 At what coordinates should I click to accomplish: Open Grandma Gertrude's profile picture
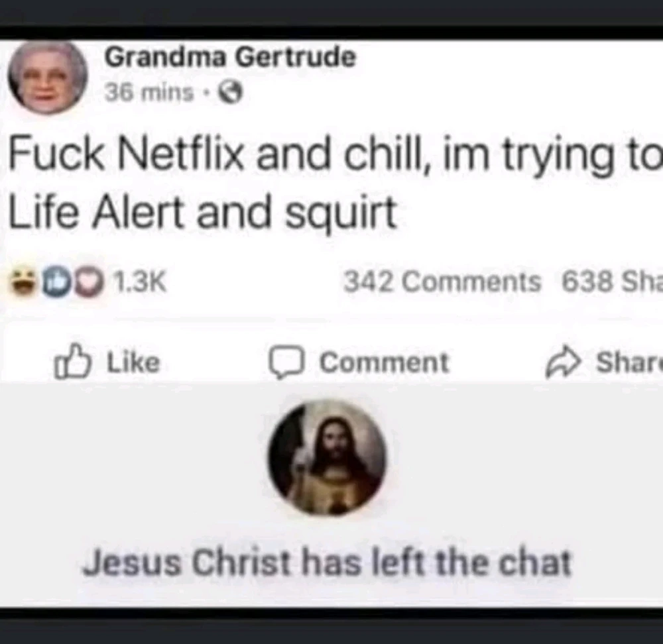47,78
